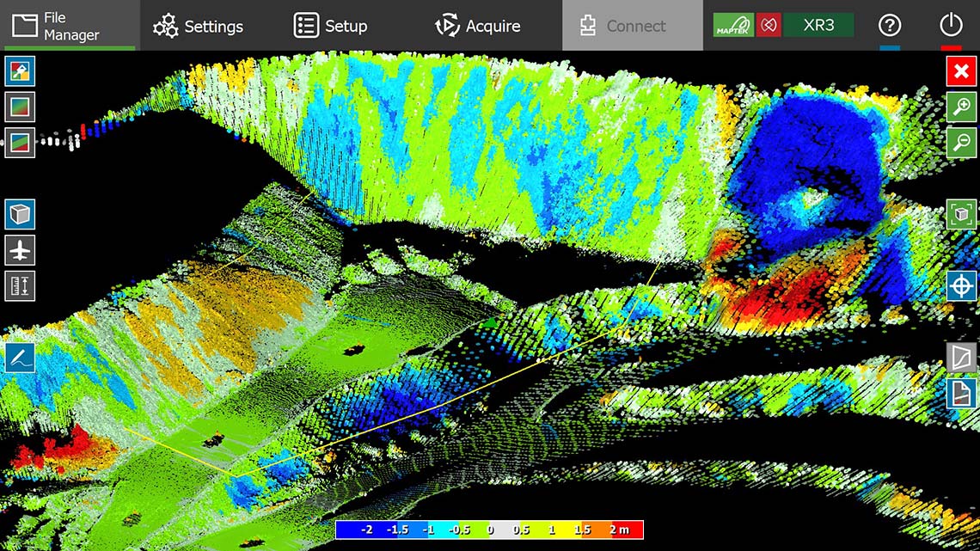
Task: Select the red-green elevation shading icon
Action: [19, 142]
